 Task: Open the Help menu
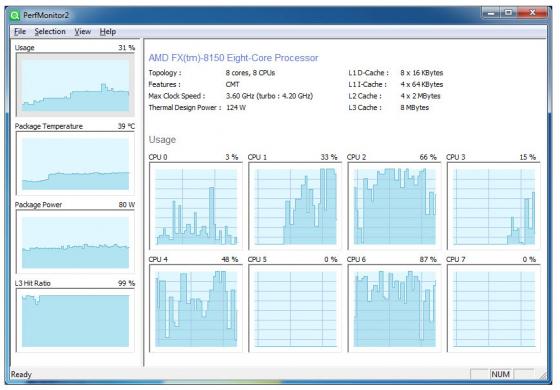(108, 31)
